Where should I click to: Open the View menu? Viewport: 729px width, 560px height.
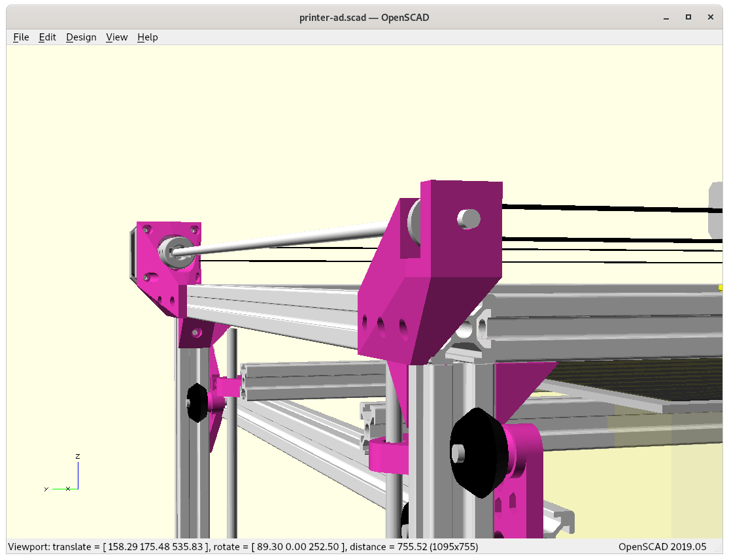tap(116, 37)
